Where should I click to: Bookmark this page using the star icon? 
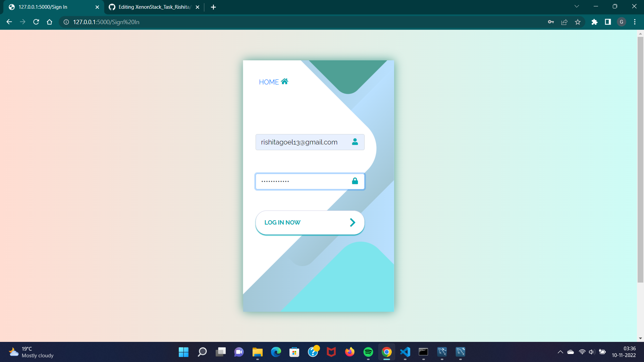[x=578, y=22]
